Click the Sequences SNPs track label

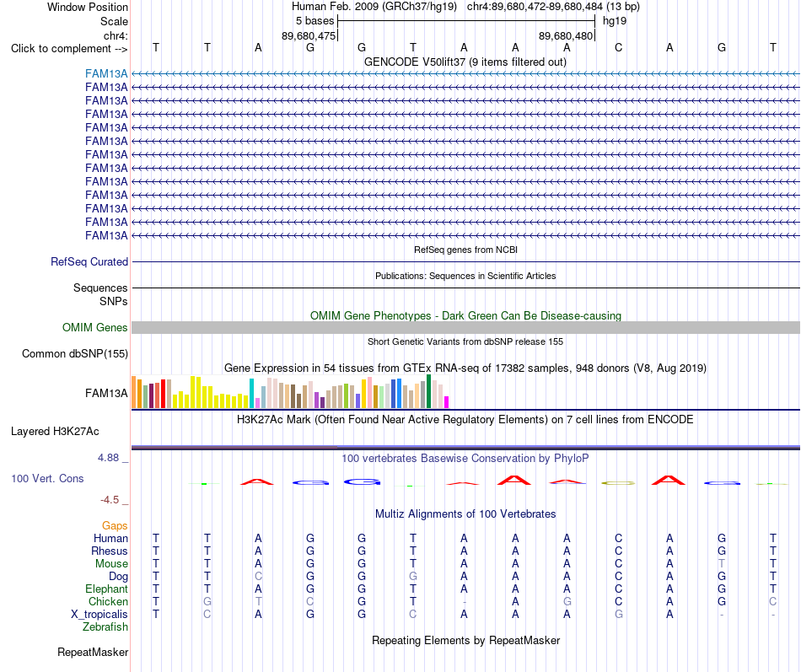(x=100, y=294)
